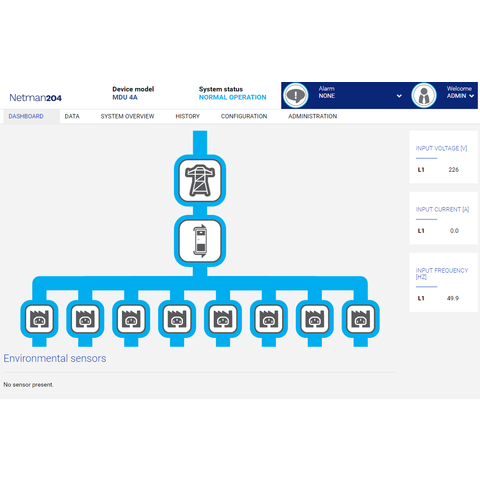
Task: Click the Netman204 logo
Action: click(x=35, y=98)
